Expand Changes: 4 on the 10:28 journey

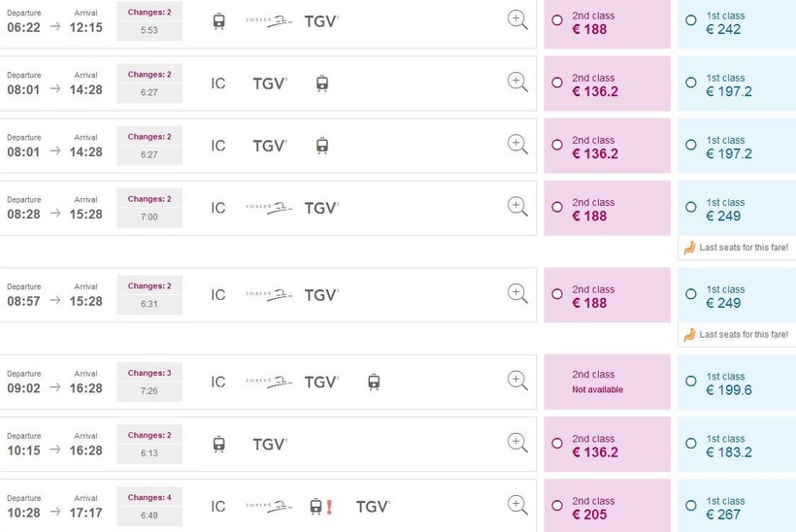tap(149, 497)
